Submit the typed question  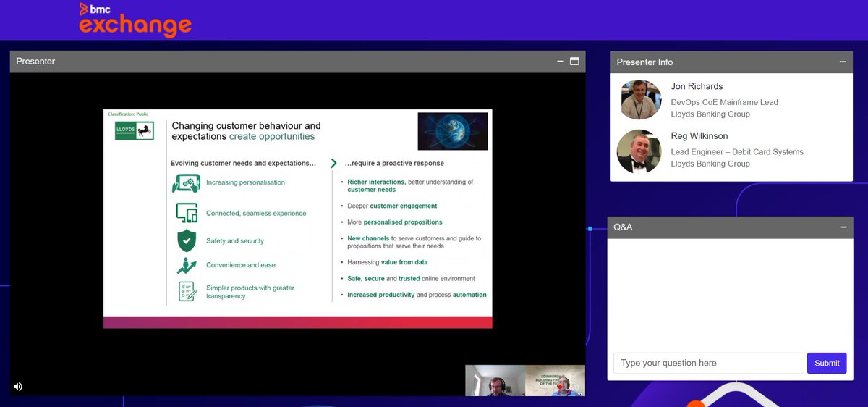click(x=827, y=363)
